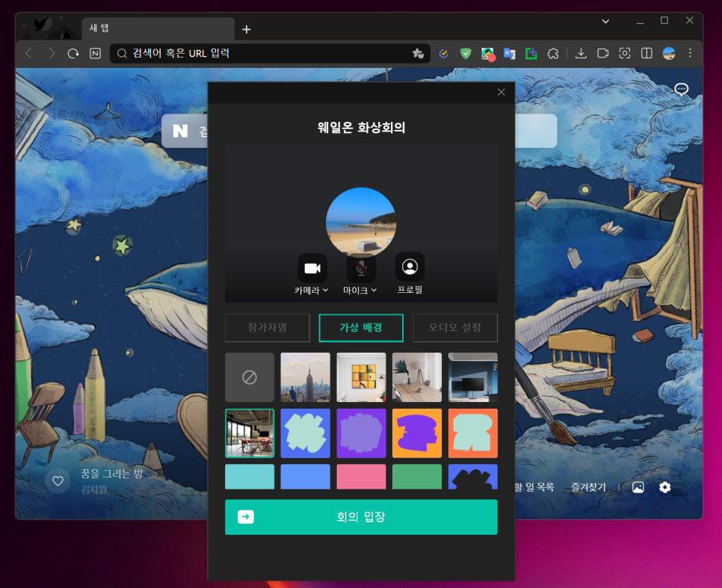Image resolution: width=722 pixels, height=588 pixels.
Task: Open the green shield extension
Action: (466, 53)
